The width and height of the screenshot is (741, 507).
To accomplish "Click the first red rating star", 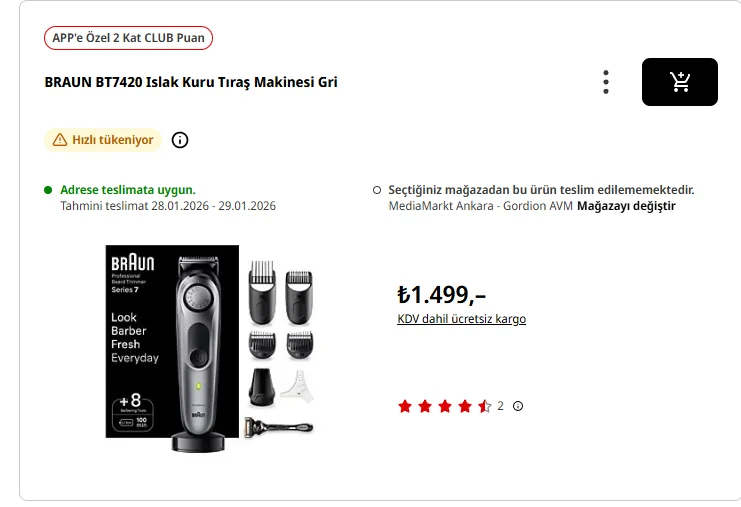I will coord(405,406).
